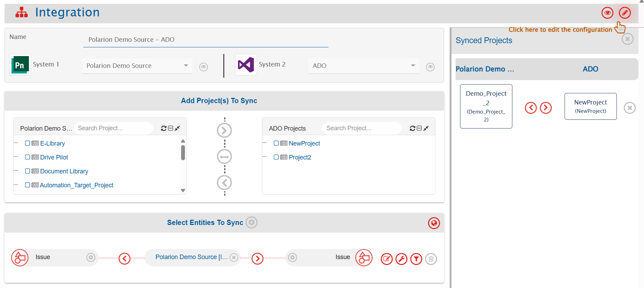Viewport: 644px width, 288px height.
Task: Refresh the ADO Projects list
Action: click(412, 128)
